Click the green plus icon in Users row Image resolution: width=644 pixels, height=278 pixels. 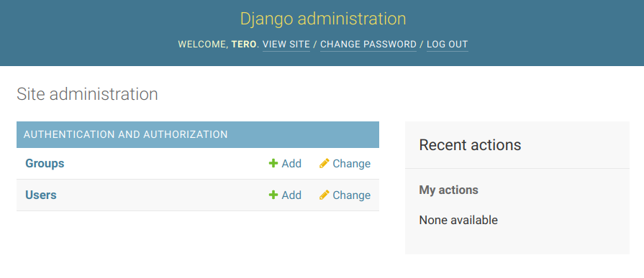pos(273,195)
